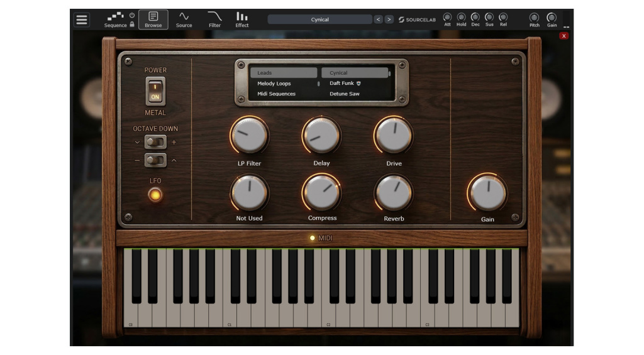Click the OCTAVE DOWN label
The height and width of the screenshot is (355, 644).
155,128
